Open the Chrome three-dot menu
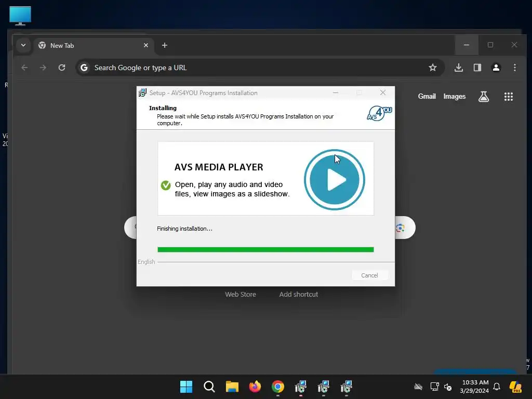Screen dimensions: 532x399 [515, 68]
